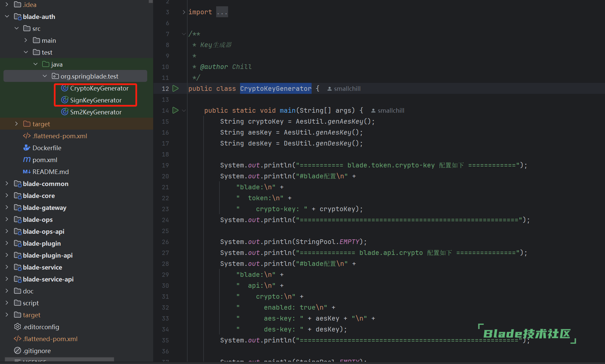
Task: Run the CryptoKeyGenerator class via gutter icon
Action: pyautogui.click(x=176, y=89)
